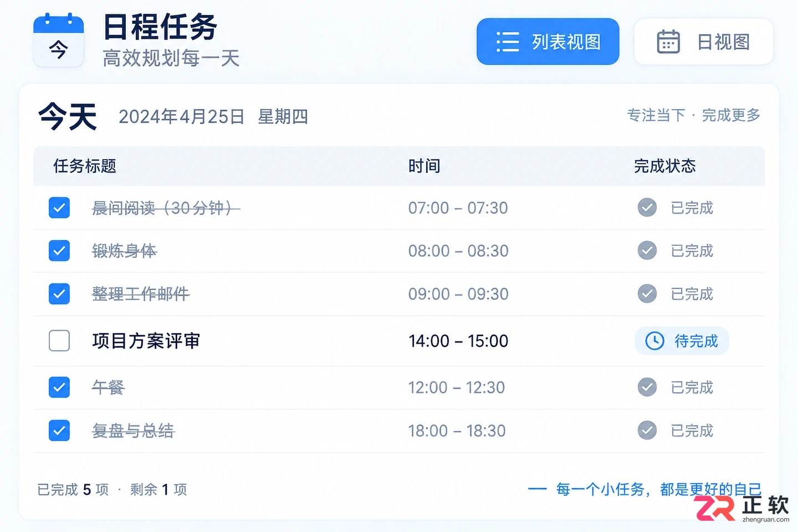
Task: Switch to the 日视图 tab
Action: [x=704, y=42]
